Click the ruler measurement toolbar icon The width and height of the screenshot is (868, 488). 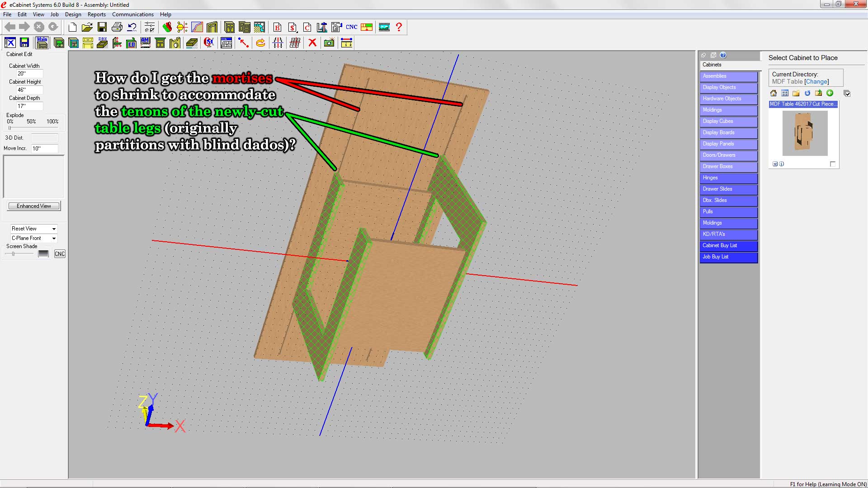[346, 43]
